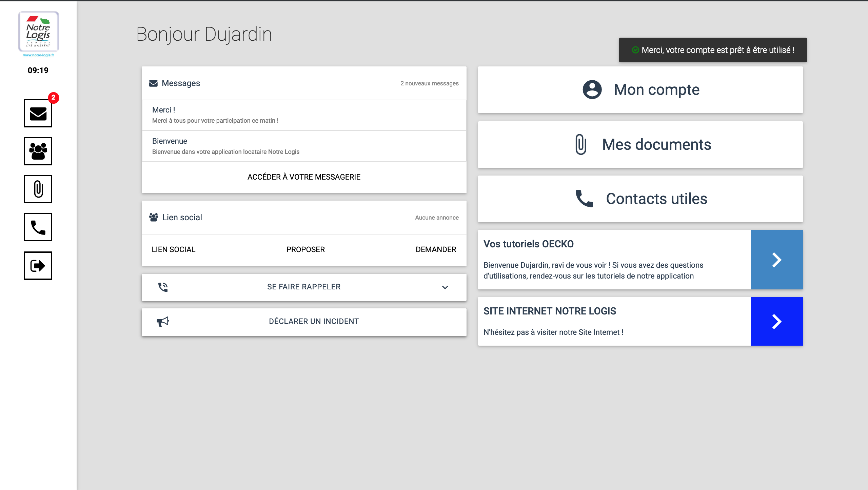Image resolution: width=868 pixels, height=490 pixels.
Task: Select the PROPOSER tab
Action: point(305,250)
